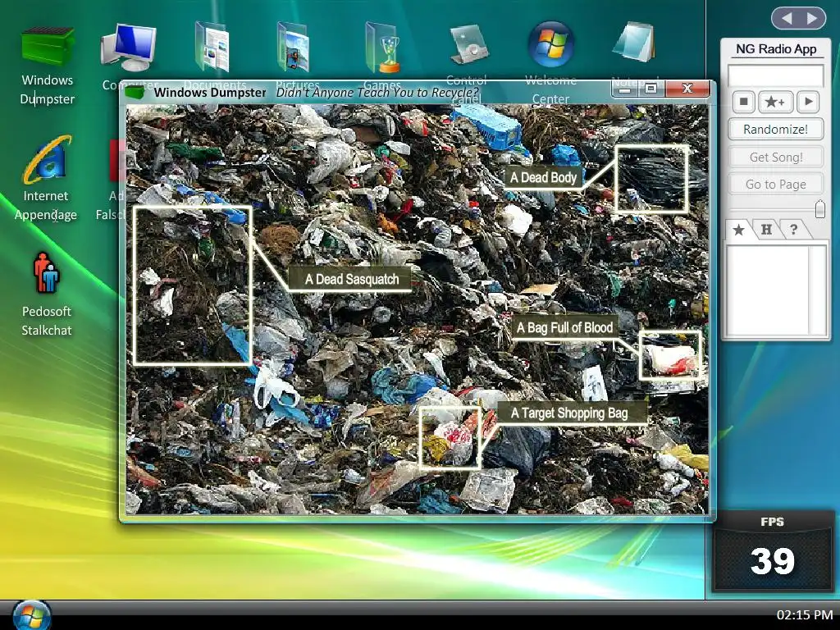
Task: Click the 02:15 PM taskbar clock
Action: click(x=805, y=614)
